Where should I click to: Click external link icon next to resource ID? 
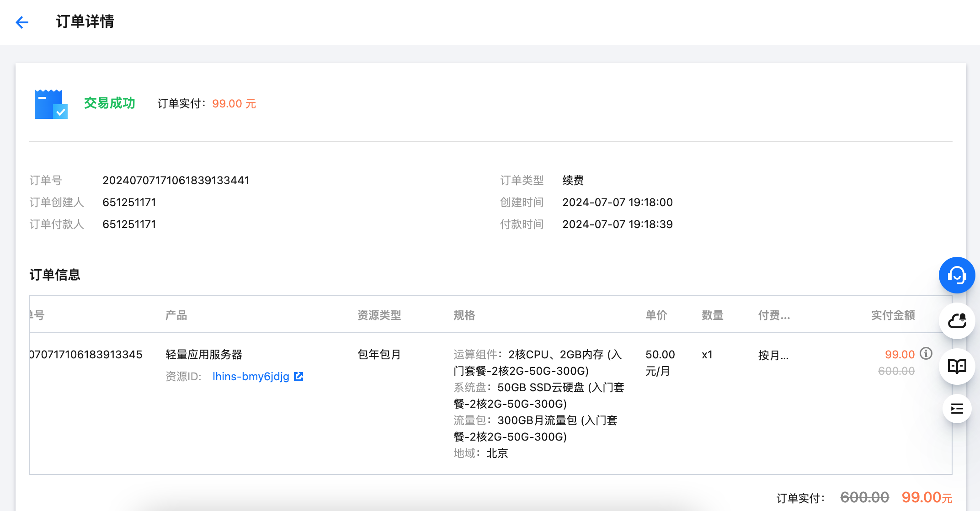tap(298, 376)
